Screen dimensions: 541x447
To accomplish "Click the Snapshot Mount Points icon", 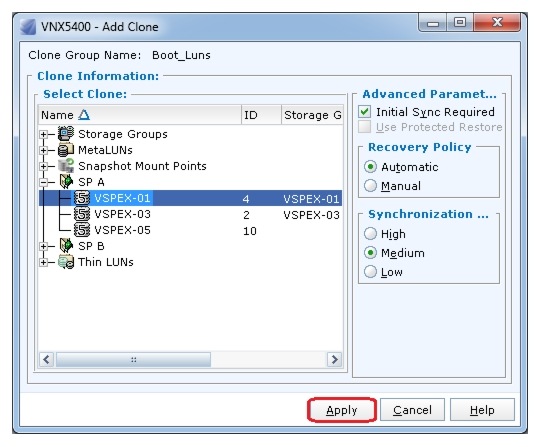I will [66, 166].
